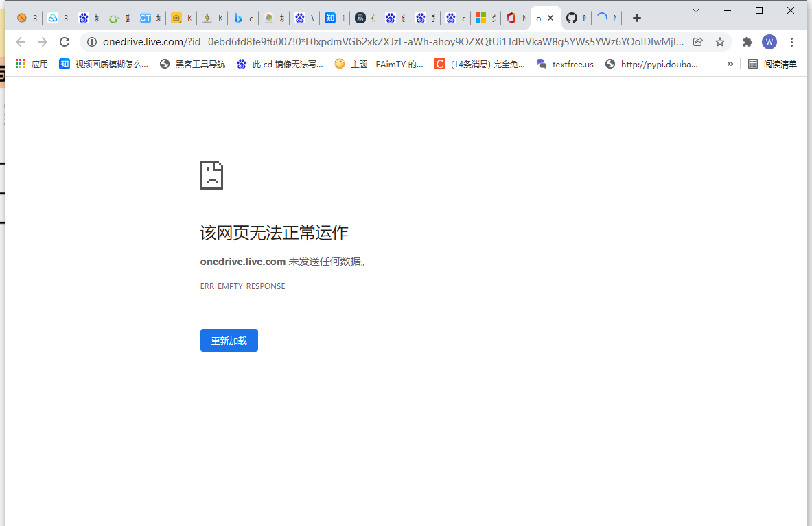The width and height of the screenshot is (812, 526).
Task: Open a new tab with the plus button
Action: coord(636,18)
